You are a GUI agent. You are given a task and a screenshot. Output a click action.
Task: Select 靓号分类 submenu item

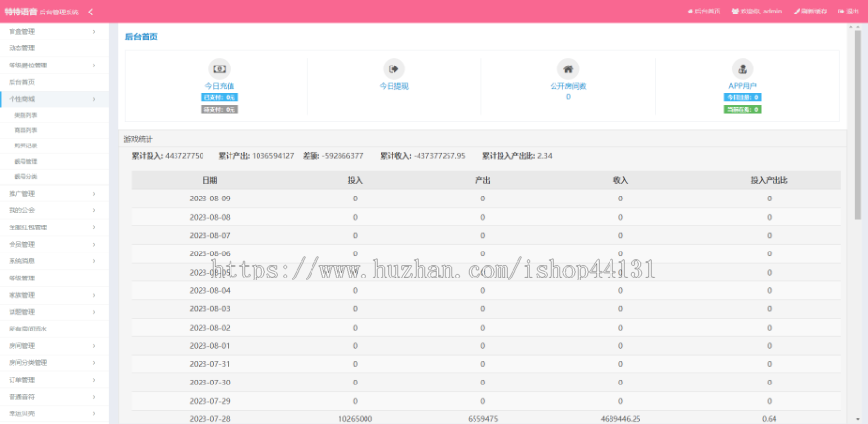pyautogui.click(x=26, y=177)
